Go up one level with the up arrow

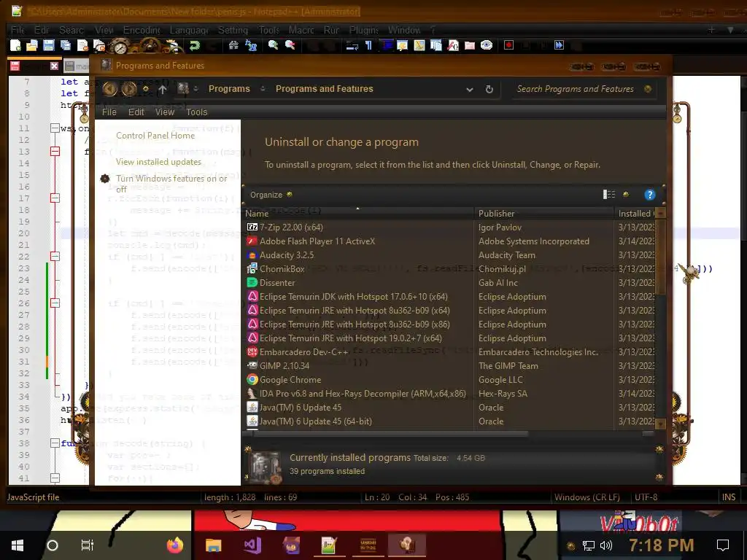163,89
